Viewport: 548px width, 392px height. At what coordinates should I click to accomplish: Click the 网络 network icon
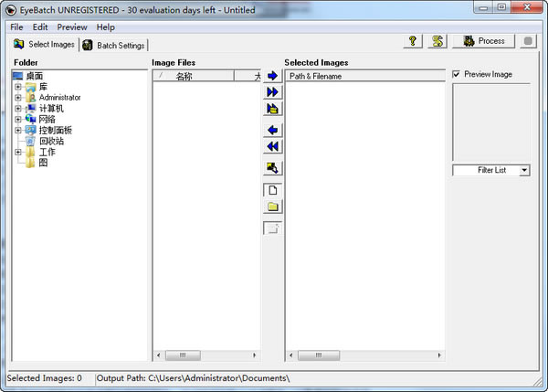point(30,119)
